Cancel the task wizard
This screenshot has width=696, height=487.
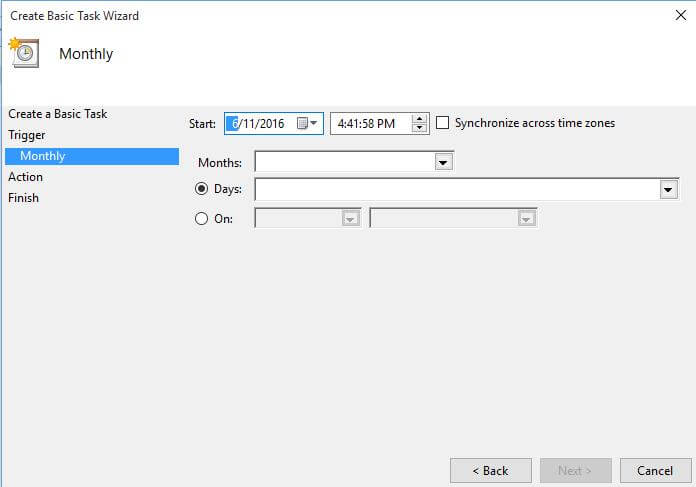coord(656,471)
